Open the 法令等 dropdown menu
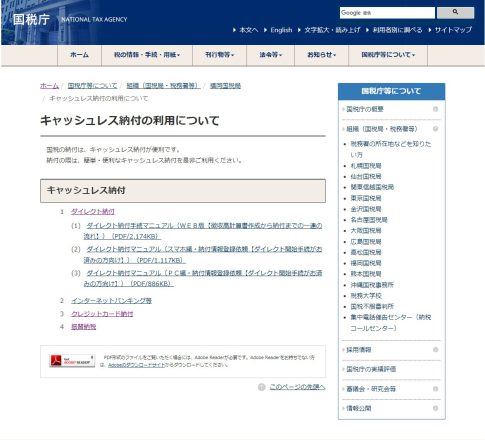The width and height of the screenshot is (485, 440). tap(271, 55)
